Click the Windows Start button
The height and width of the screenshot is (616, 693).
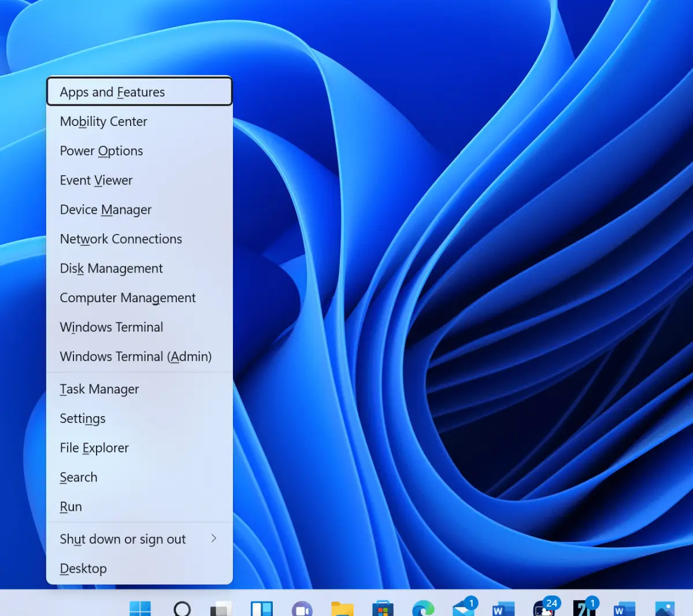coord(140,608)
